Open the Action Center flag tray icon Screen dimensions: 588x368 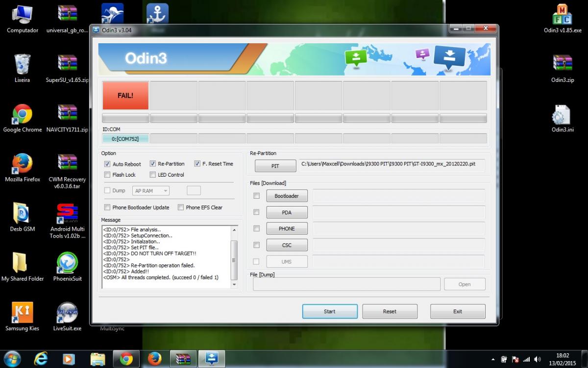pyautogui.click(x=515, y=359)
